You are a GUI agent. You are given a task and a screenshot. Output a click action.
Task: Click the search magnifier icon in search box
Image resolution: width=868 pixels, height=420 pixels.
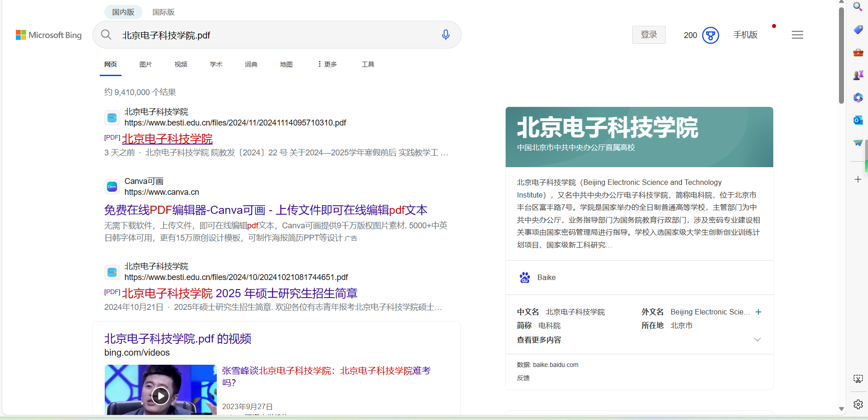tap(106, 34)
